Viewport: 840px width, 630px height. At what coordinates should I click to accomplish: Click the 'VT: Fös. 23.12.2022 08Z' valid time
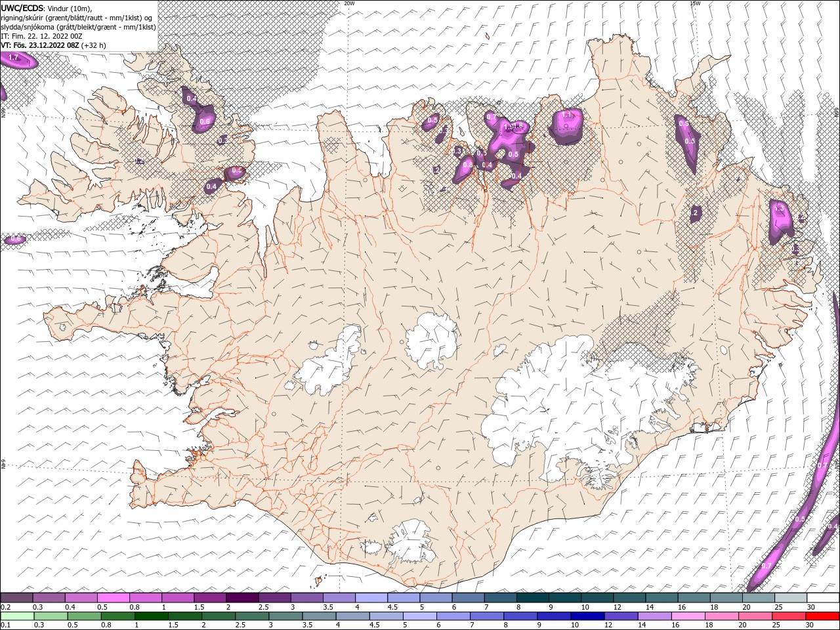point(40,46)
